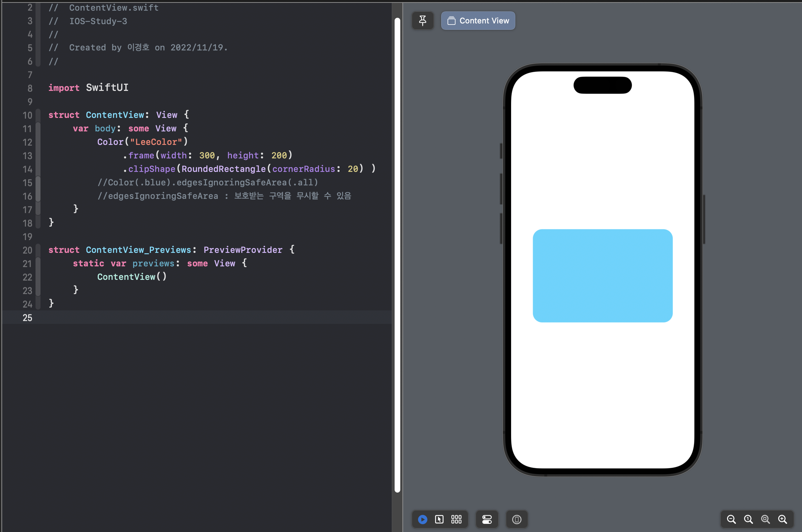The height and width of the screenshot is (532, 802).
Task: Click the code folding ribbon at line 11
Action: pyautogui.click(x=38, y=129)
